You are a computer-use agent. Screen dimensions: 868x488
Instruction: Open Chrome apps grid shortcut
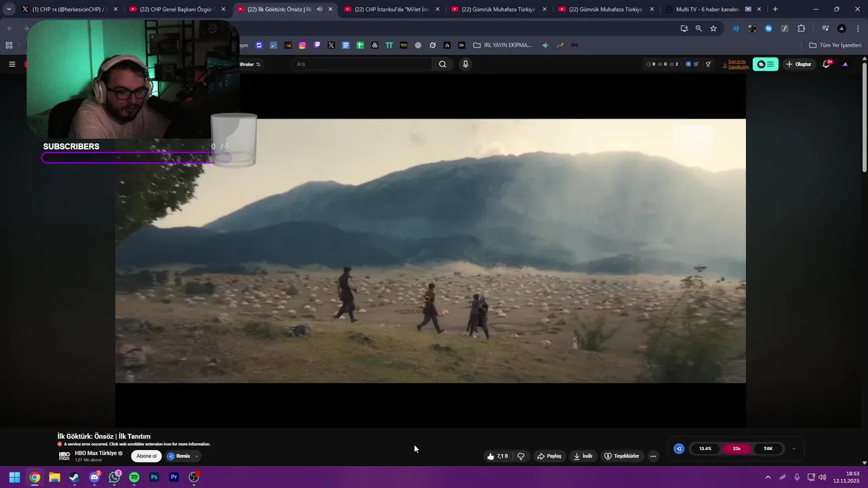click(x=9, y=45)
